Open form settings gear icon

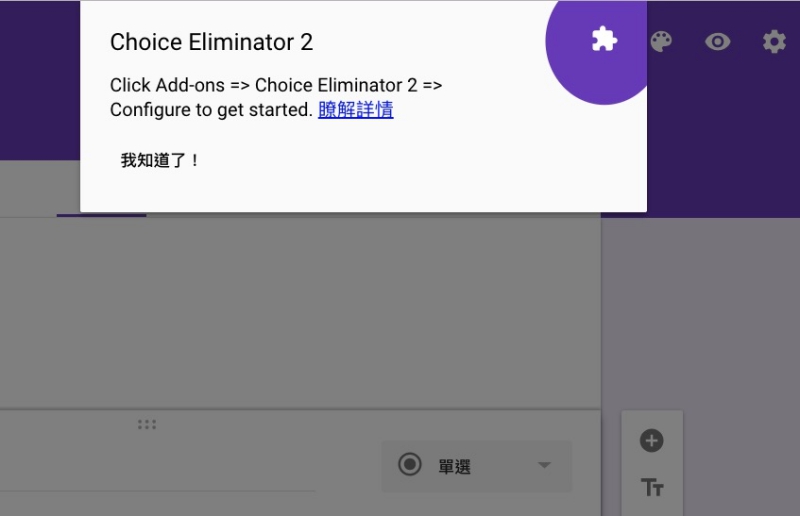774,41
